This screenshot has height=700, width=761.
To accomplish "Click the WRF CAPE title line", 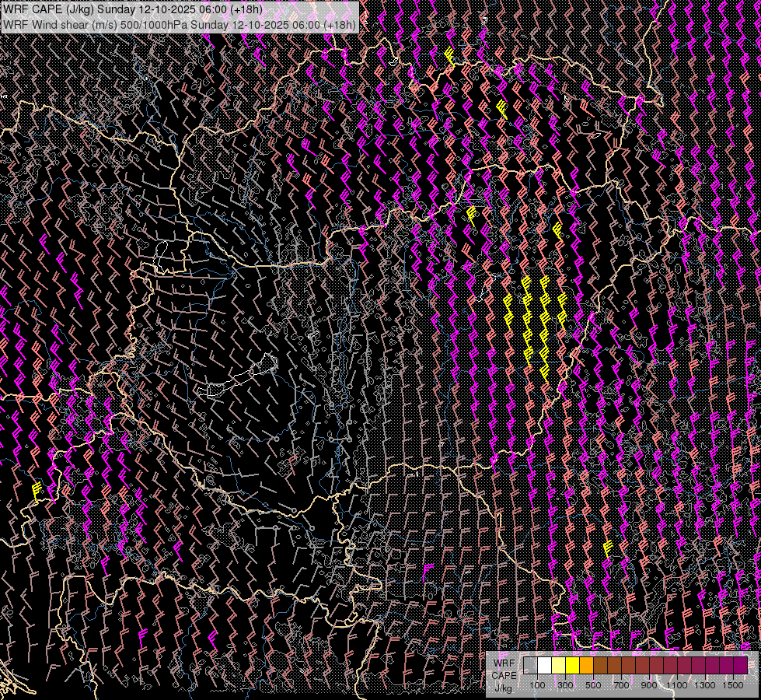I will coord(132,9).
